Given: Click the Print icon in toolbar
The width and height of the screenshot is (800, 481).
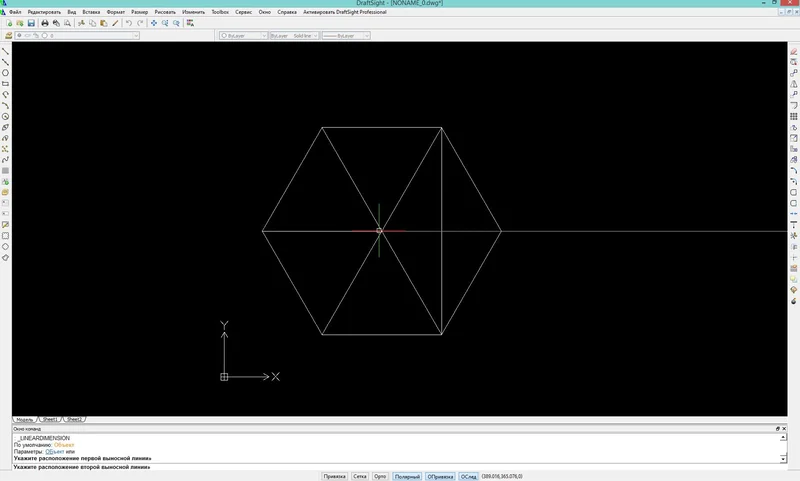Looking at the screenshot, I should (x=45, y=23).
